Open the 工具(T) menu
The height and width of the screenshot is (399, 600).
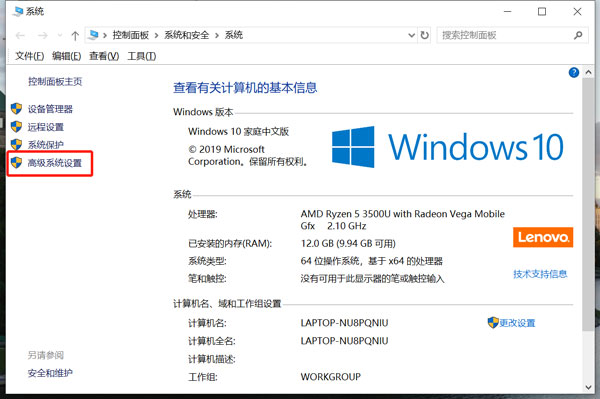(x=142, y=56)
